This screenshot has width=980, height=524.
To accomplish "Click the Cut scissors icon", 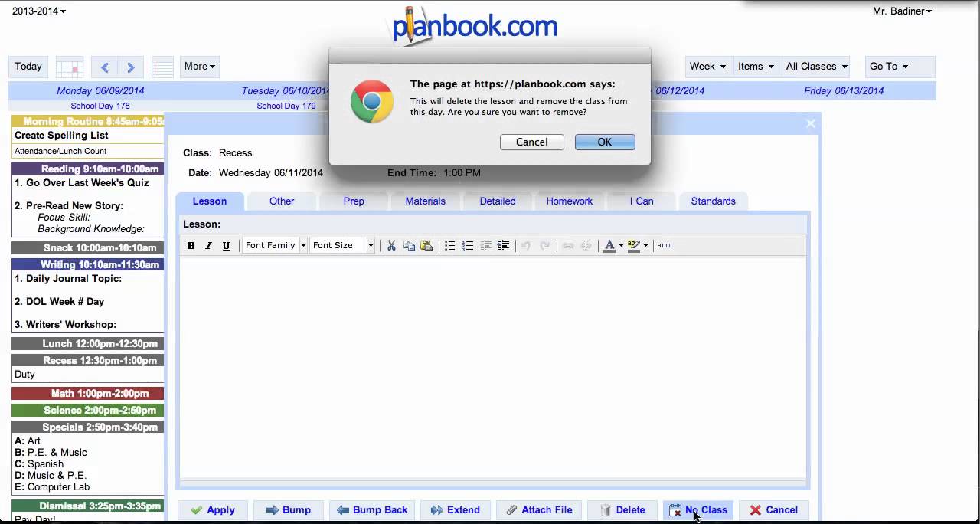I will click(x=391, y=246).
